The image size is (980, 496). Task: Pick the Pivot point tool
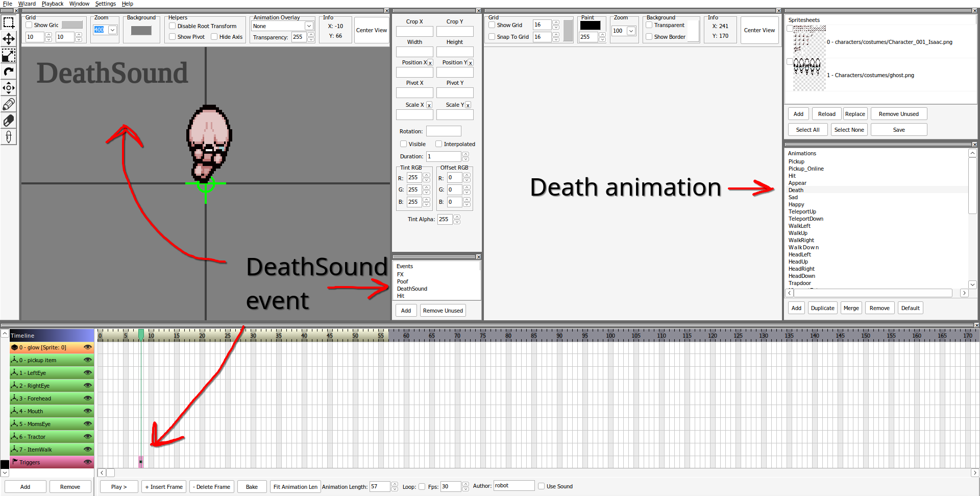point(9,88)
